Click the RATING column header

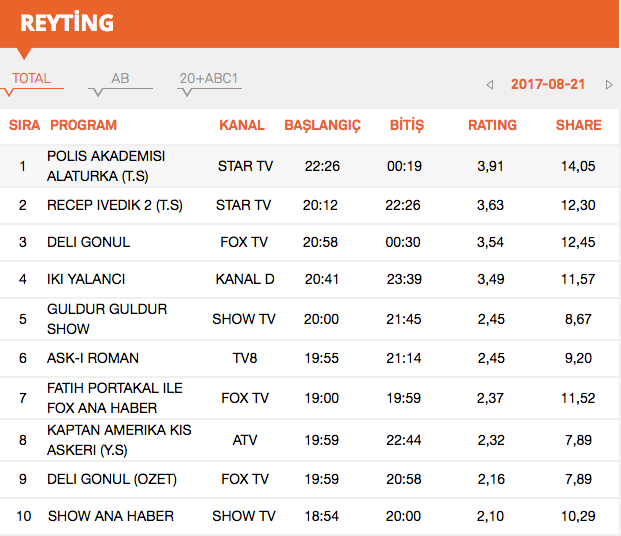coord(492,125)
